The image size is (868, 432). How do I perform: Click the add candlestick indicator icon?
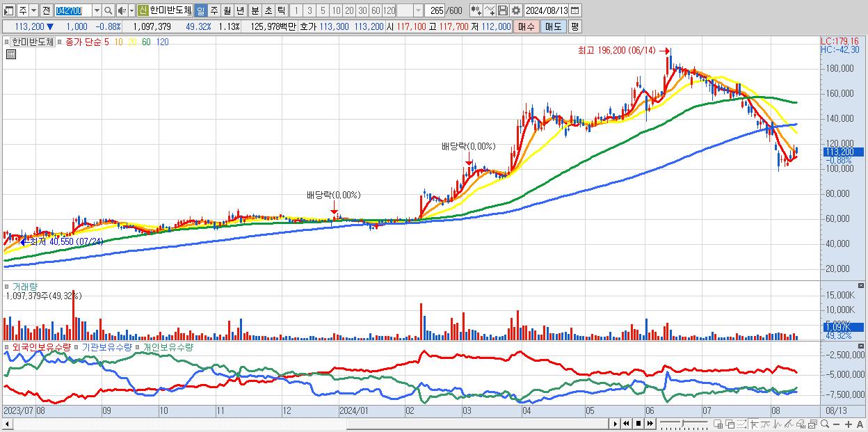[x=476, y=10]
